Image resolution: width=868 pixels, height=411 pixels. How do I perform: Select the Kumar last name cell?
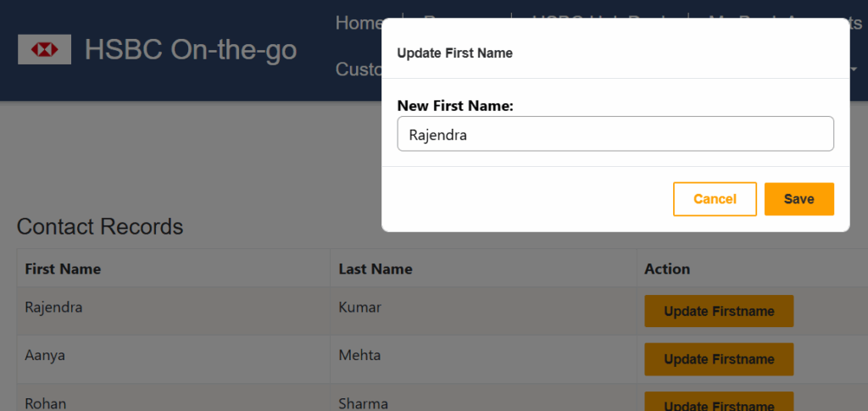tap(360, 308)
